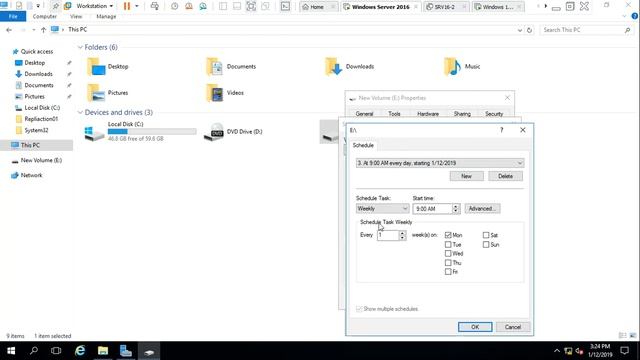Check the Fri checkbox
The width and height of the screenshot is (640, 360).
[448, 272]
